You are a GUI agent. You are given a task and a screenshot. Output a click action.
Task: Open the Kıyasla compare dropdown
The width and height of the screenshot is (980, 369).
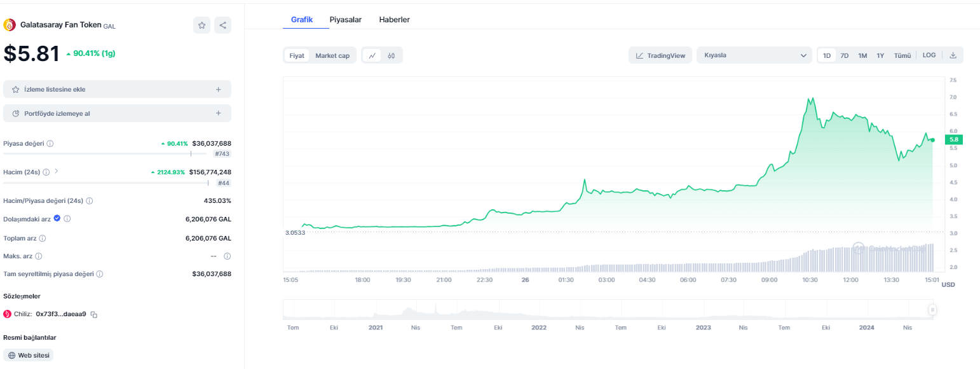pos(754,55)
